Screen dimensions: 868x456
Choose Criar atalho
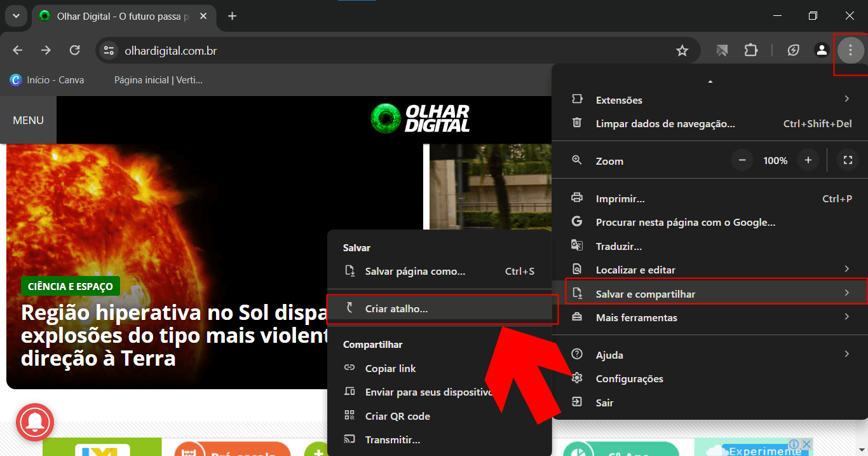tap(439, 308)
